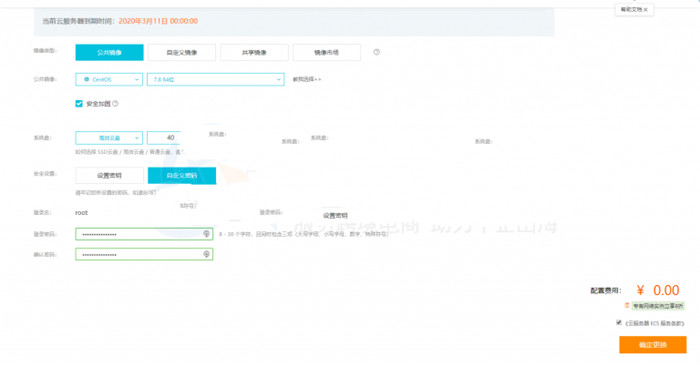Click the expiry date 2020年3月11日 00:00:00
The width and height of the screenshot is (700, 366).
tap(158, 21)
